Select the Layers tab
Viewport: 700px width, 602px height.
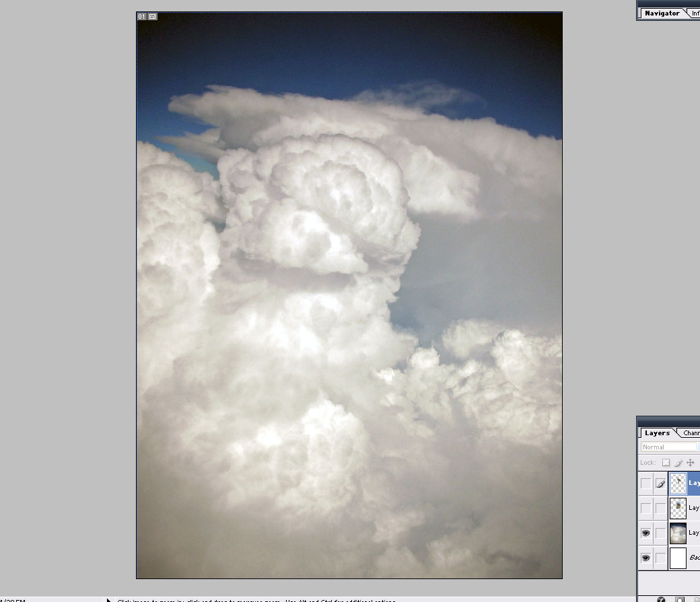pyautogui.click(x=657, y=433)
